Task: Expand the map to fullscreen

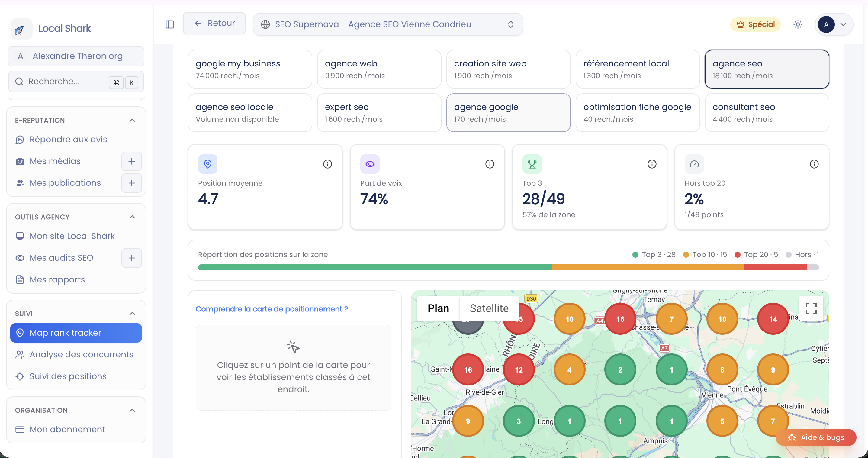Action: pos(811,308)
